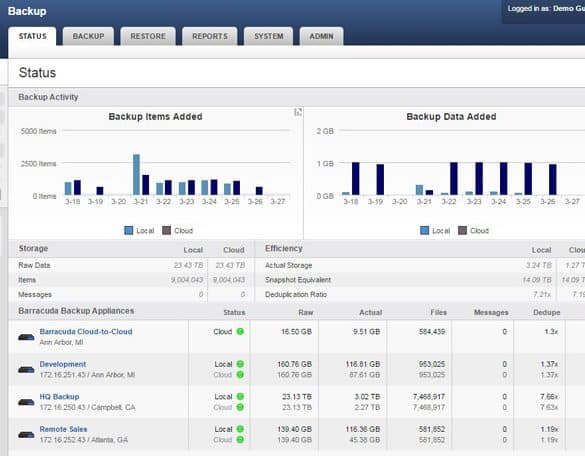
Task: Click the Actual Storage row label
Action: click(288, 265)
